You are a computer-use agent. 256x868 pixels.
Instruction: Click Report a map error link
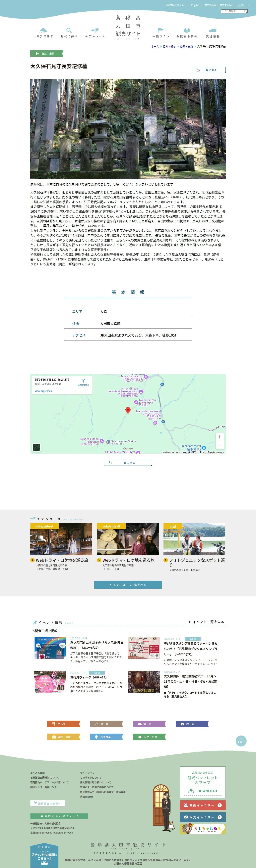click(x=216, y=452)
